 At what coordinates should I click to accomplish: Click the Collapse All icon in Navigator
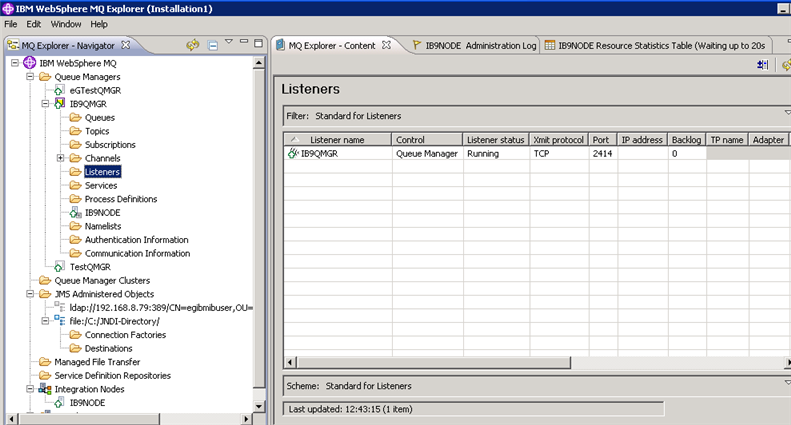coord(213,45)
